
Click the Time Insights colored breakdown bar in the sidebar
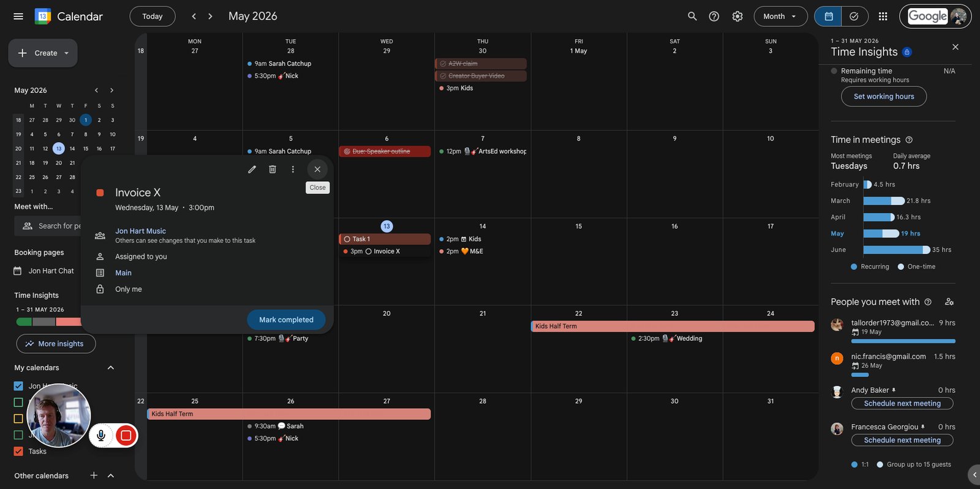pyautogui.click(x=48, y=322)
